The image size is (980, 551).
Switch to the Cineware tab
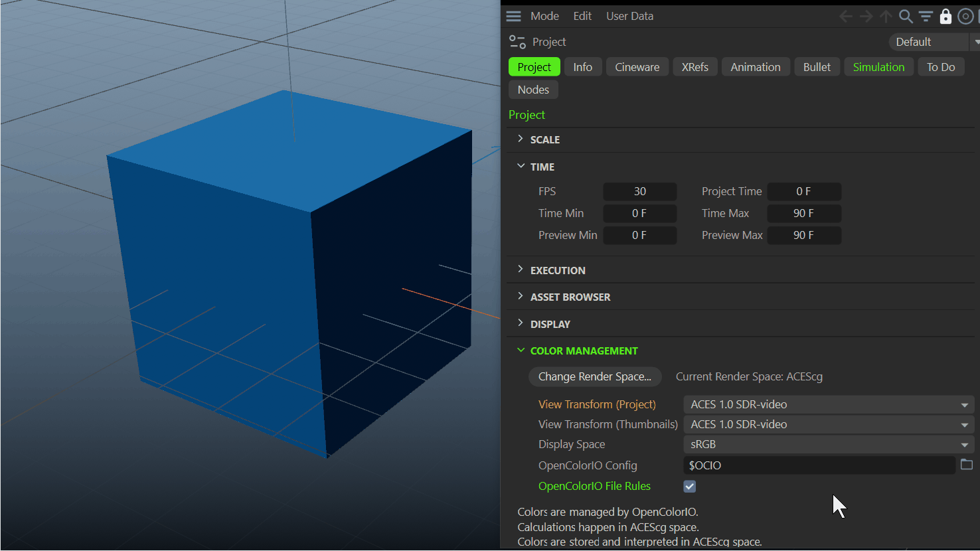(x=637, y=67)
